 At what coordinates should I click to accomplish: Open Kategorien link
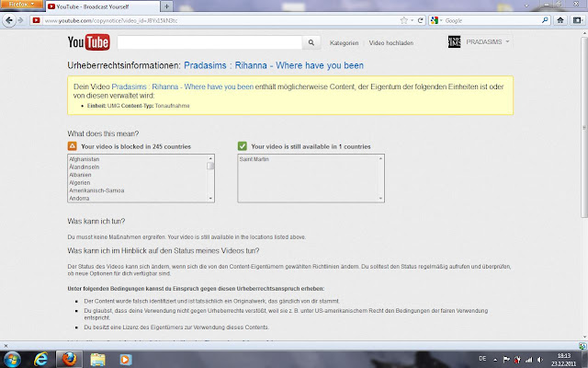[344, 43]
